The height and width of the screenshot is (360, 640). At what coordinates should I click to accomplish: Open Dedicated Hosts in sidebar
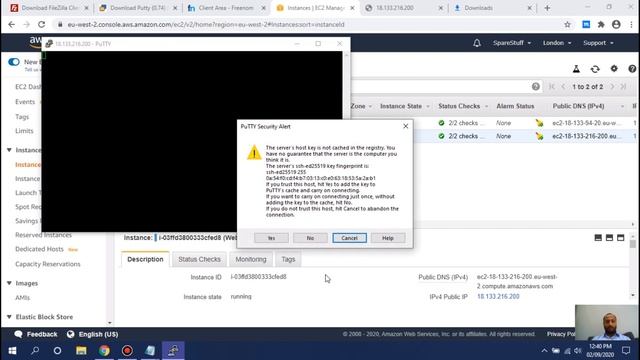click(x=39, y=249)
